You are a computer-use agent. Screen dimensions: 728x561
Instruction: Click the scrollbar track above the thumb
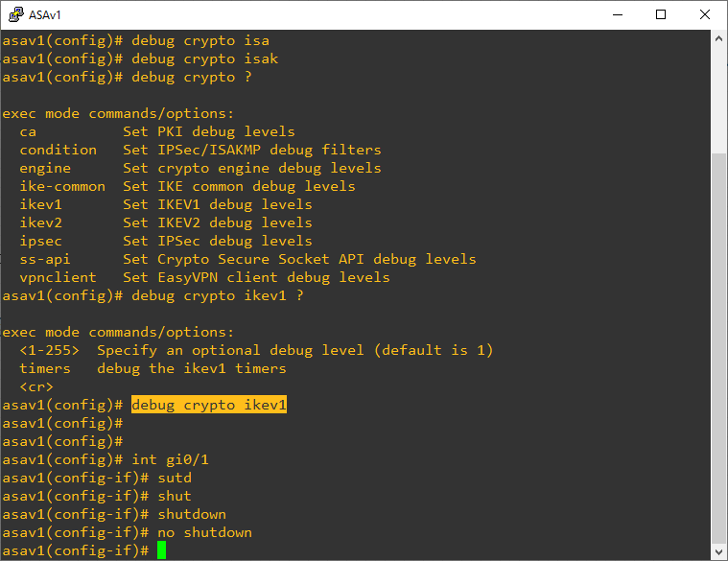718,100
